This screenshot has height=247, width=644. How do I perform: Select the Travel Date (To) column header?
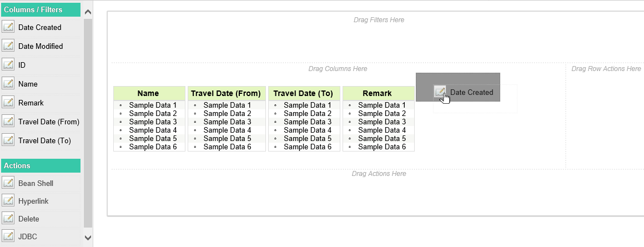click(x=303, y=93)
